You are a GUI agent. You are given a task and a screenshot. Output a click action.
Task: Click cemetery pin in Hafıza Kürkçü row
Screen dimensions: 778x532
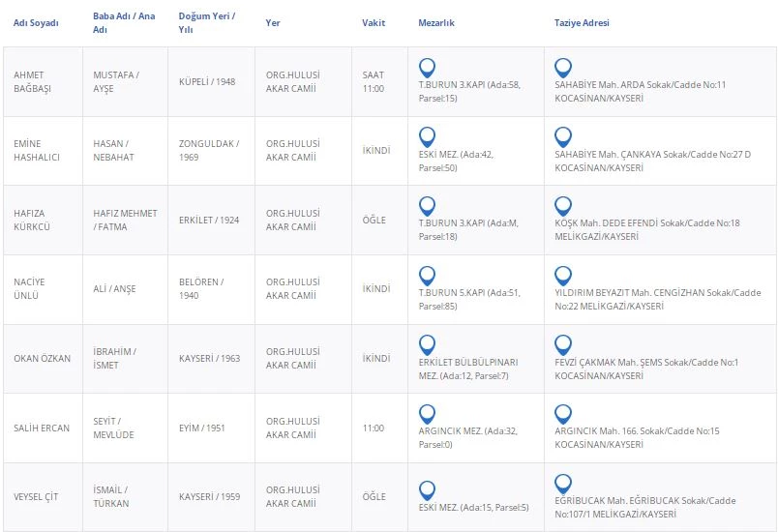click(x=427, y=206)
